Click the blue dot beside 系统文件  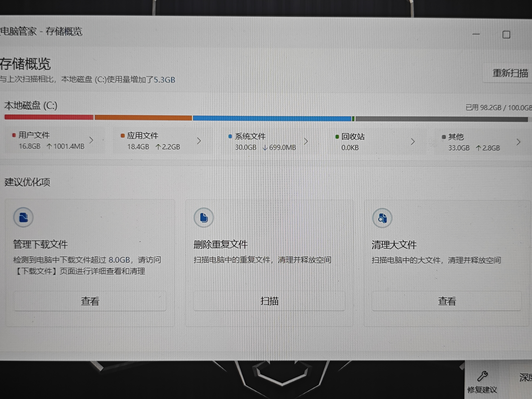(x=230, y=137)
